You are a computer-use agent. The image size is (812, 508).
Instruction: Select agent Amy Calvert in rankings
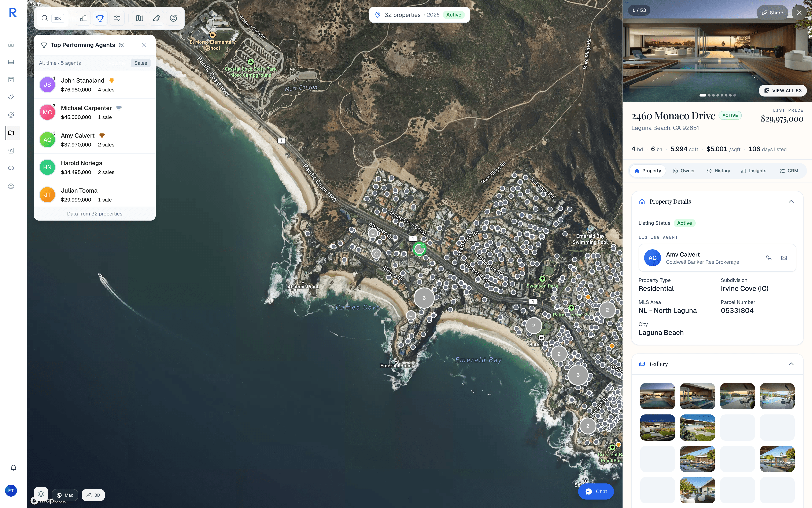(x=95, y=140)
